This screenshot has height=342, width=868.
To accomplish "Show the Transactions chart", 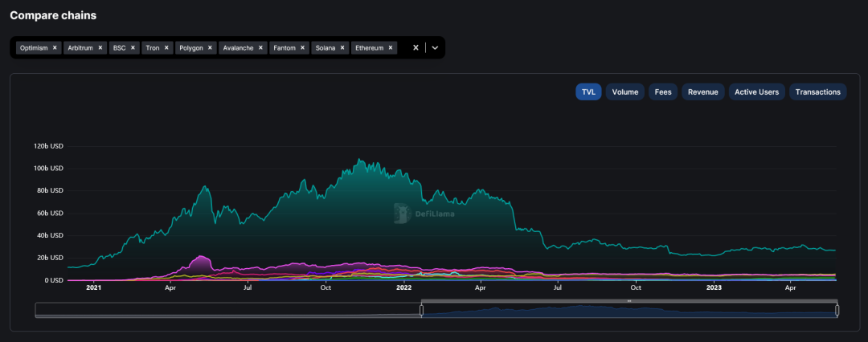I will pyautogui.click(x=817, y=92).
